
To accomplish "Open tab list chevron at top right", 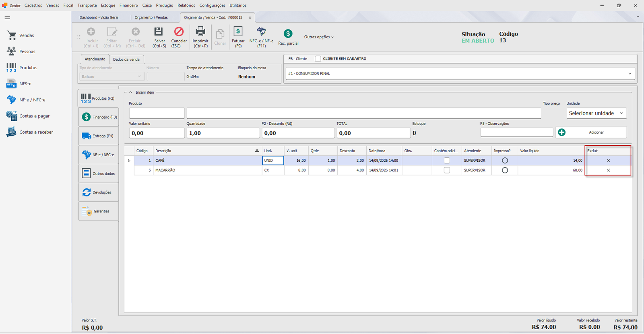I will click(638, 16).
